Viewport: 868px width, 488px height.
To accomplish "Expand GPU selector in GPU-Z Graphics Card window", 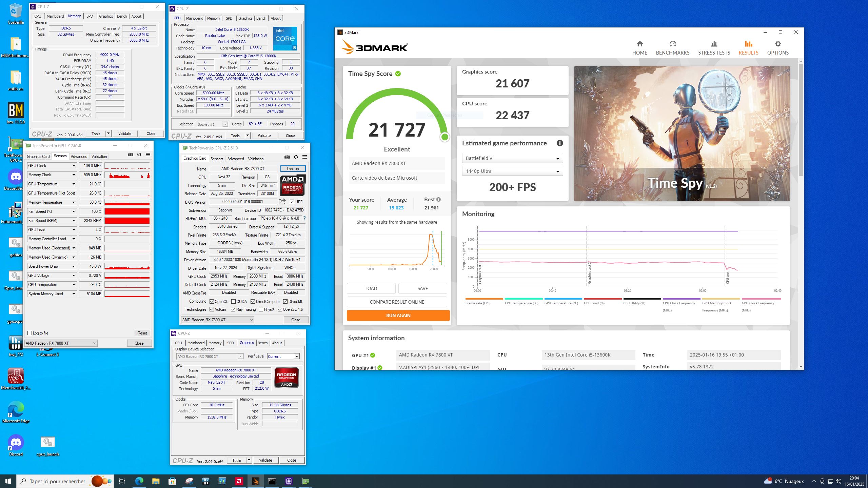I will (x=217, y=320).
